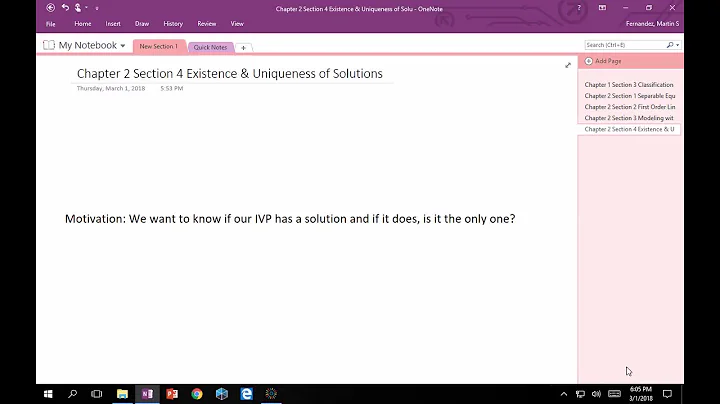720x404 pixels.
Task: Switch to the Quick Notes tab
Action: (210, 47)
